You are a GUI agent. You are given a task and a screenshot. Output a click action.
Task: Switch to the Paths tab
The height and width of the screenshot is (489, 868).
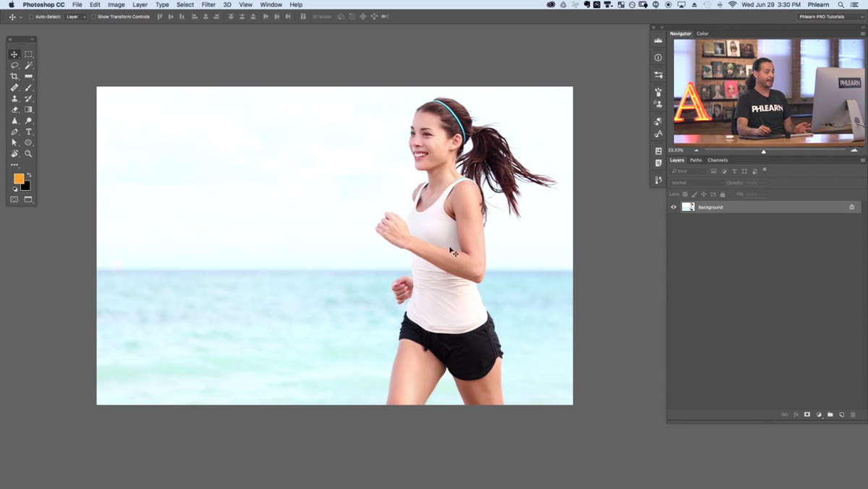pos(696,160)
